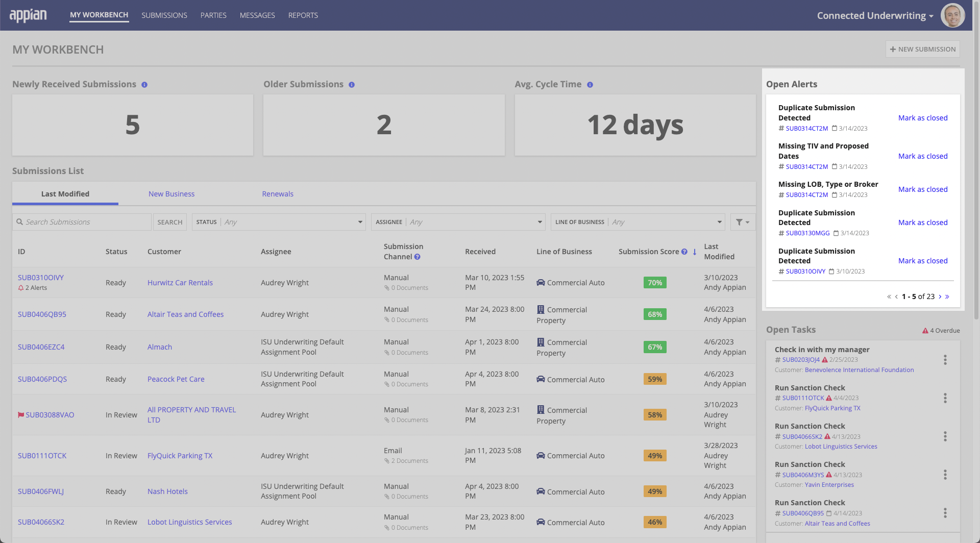Open the Parties menu
Viewport: 980px width, 543px height.
[x=213, y=15]
